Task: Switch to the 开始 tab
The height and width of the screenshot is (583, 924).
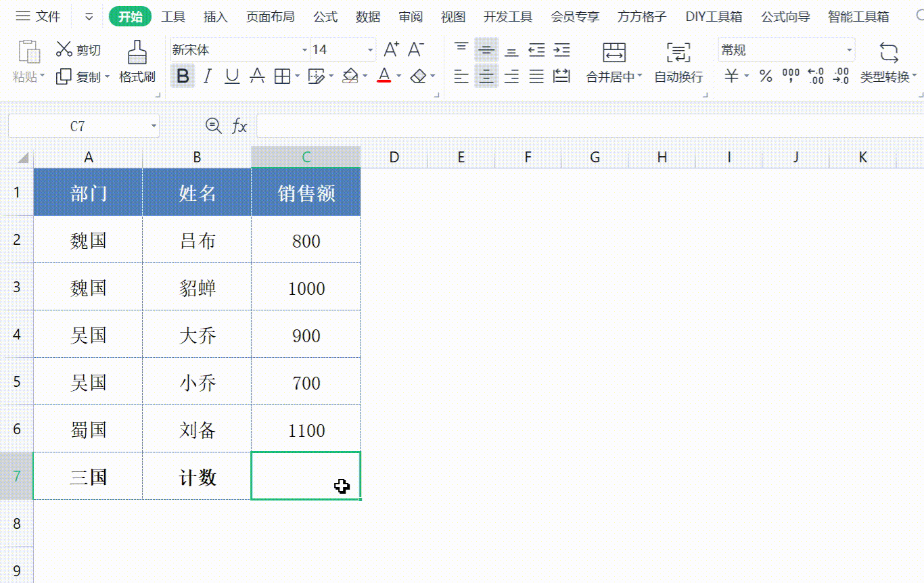Action: coord(130,17)
